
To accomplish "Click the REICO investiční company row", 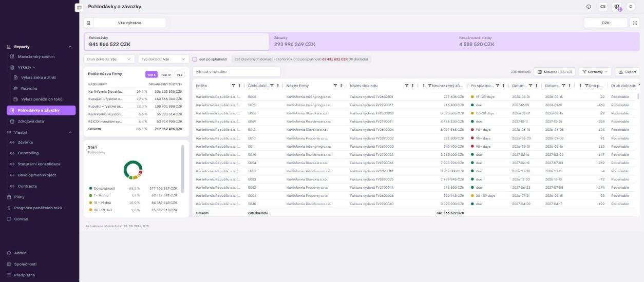I will (x=136, y=122).
